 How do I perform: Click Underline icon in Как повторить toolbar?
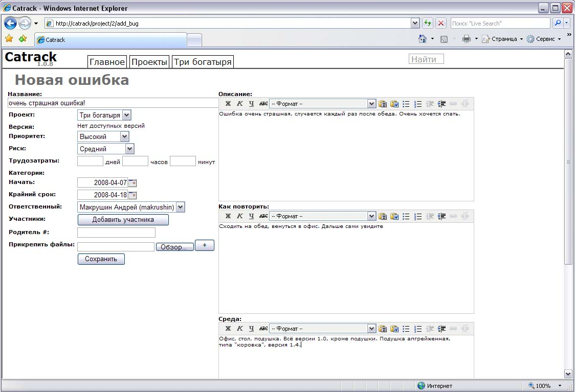coord(252,216)
